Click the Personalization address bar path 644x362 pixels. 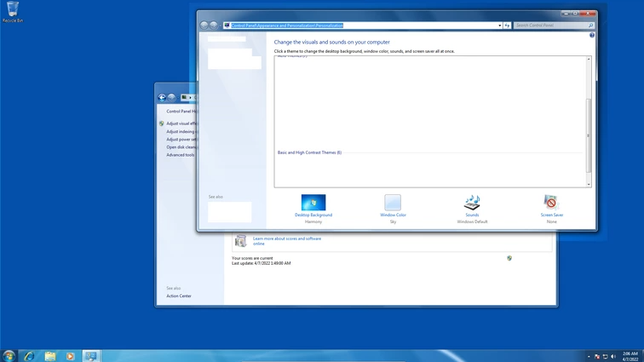pyautogui.click(x=287, y=26)
